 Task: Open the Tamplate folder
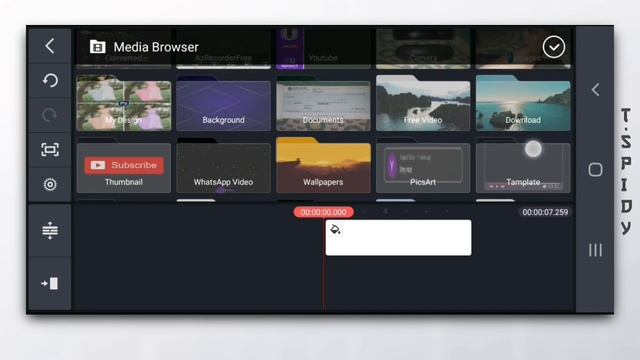point(523,166)
